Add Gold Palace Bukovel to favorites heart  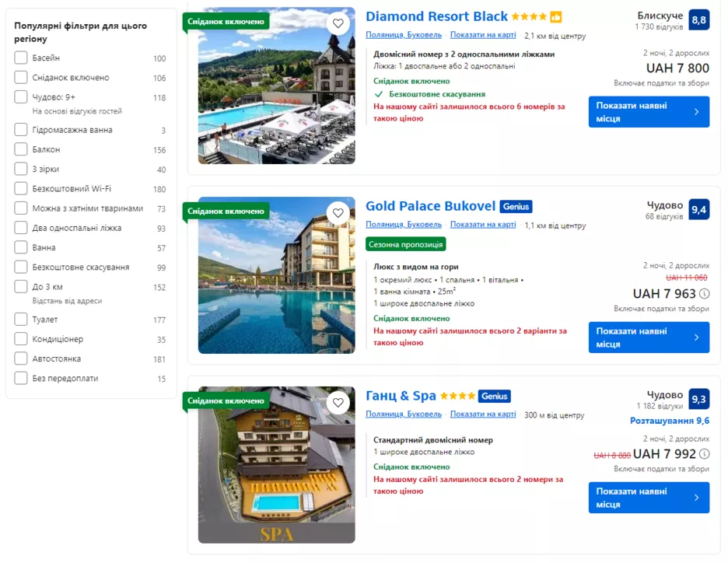(x=338, y=213)
